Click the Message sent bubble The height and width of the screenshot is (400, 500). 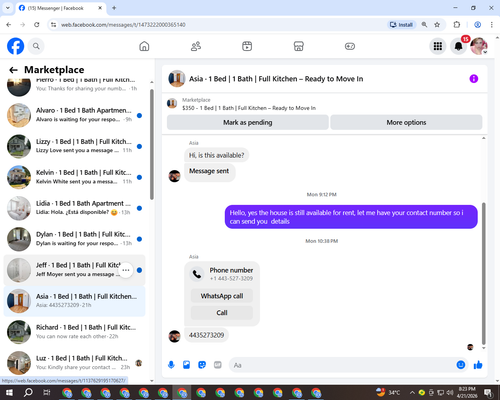point(209,171)
